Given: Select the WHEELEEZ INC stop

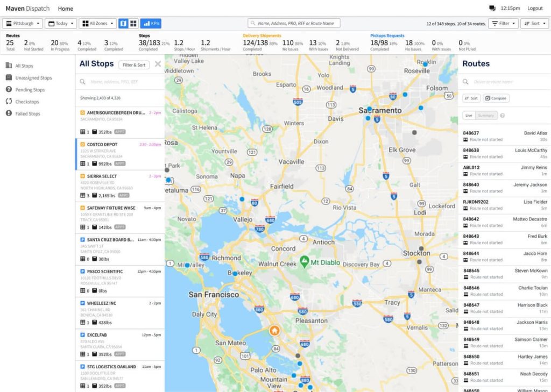Looking at the screenshot, I should (x=120, y=313).
